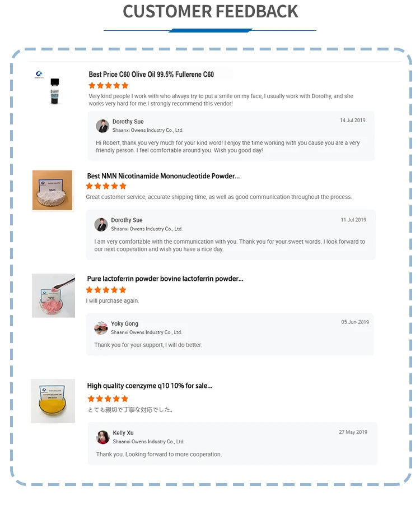Open the pink lactoferrin powder thumbnail
The height and width of the screenshot is (514, 420).
[x=53, y=295]
